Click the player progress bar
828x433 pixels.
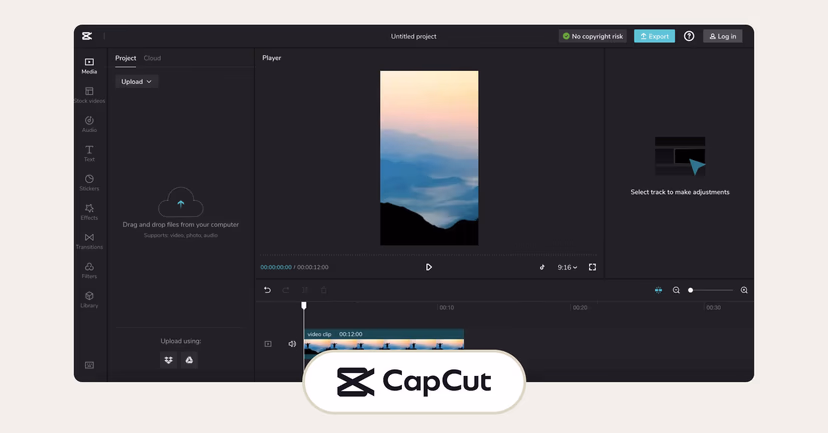point(429,256)
